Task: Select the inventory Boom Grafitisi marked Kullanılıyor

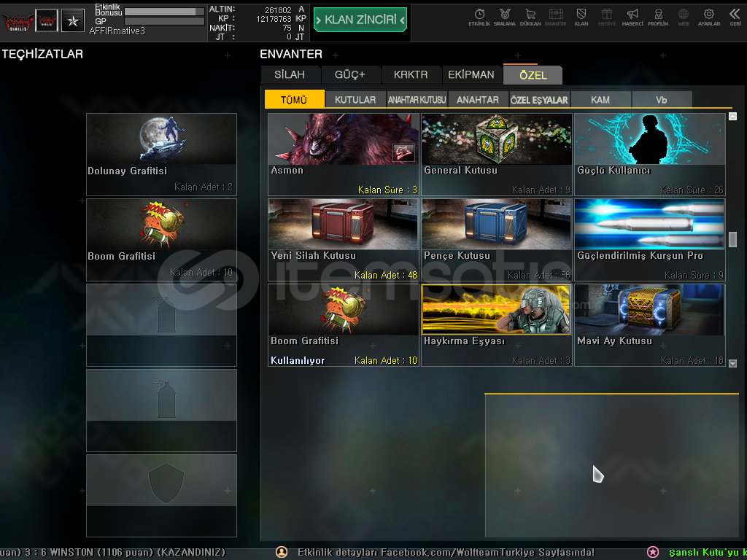Action: pyautogui.click(x=344, y=325)
